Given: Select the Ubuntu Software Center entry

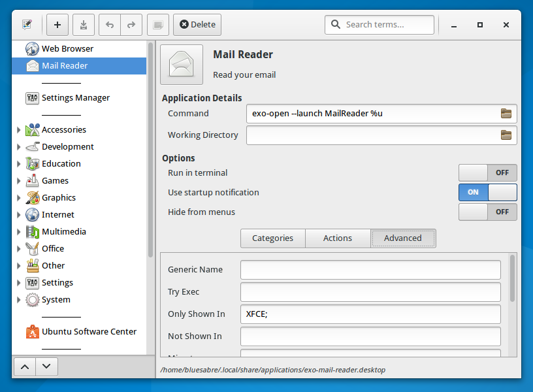Looking at the screenshot, I should point(88,331).
